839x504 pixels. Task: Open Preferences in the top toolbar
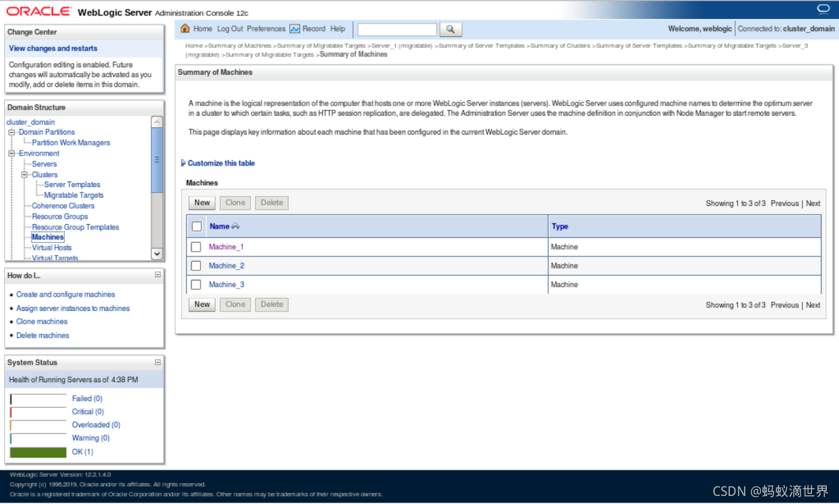click(266, 29)
